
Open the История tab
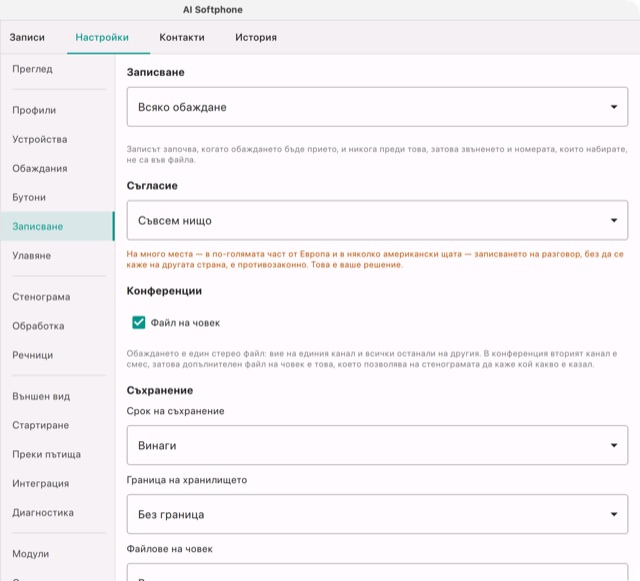coord(256,37)
